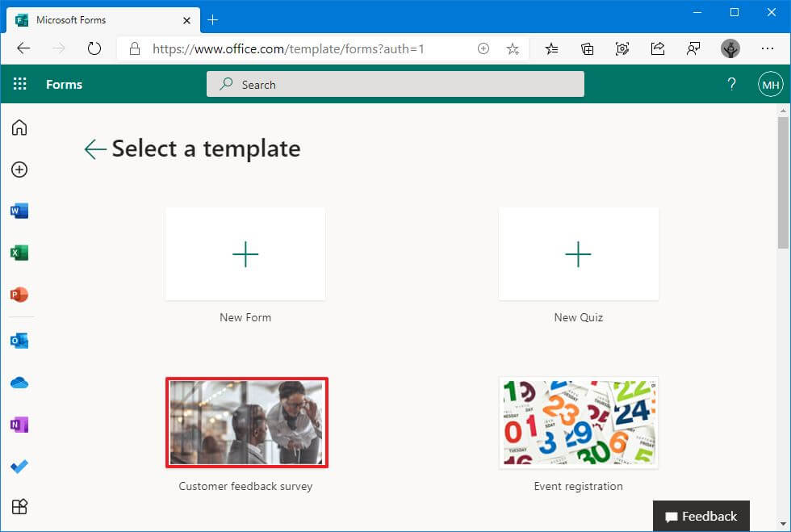The width and height of the screenshot is (791, 532).
Task: Click the Forms search box
Action: (395, 84)
